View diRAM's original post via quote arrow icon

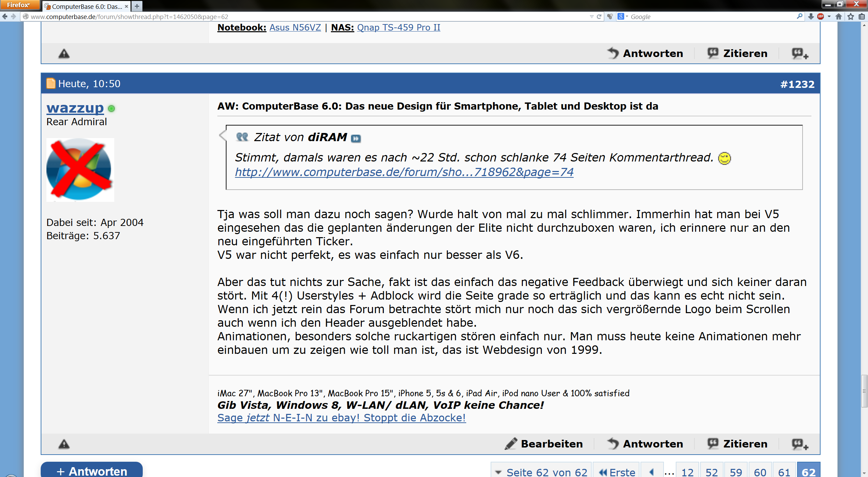point(356,138)
